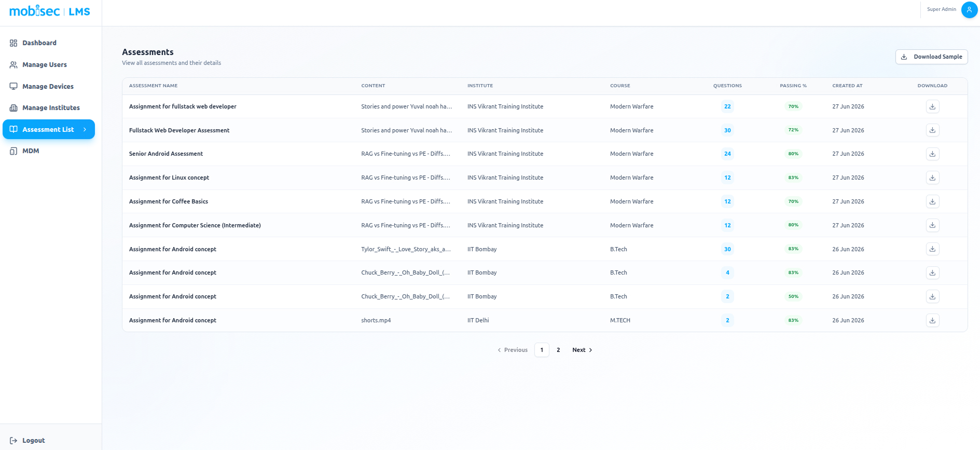Click the Previous pagination button
The height and width of the screenshot is (450, 980).
point(513,350)
